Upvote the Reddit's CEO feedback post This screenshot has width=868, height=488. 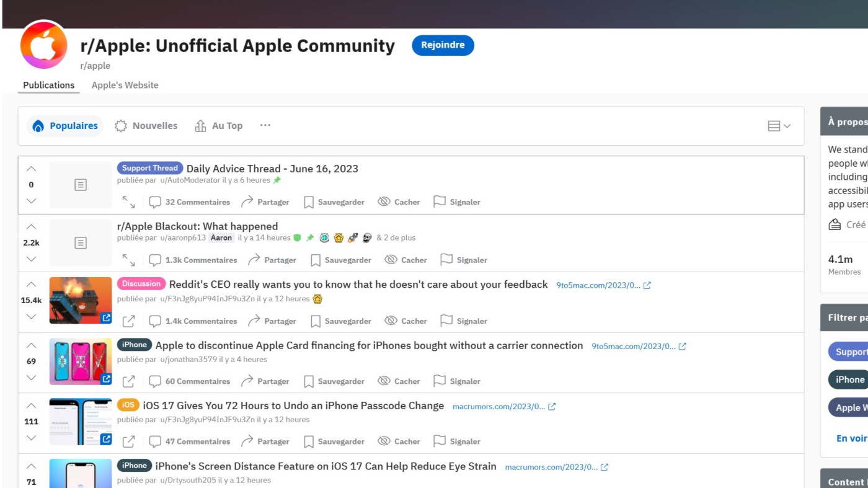31,285
